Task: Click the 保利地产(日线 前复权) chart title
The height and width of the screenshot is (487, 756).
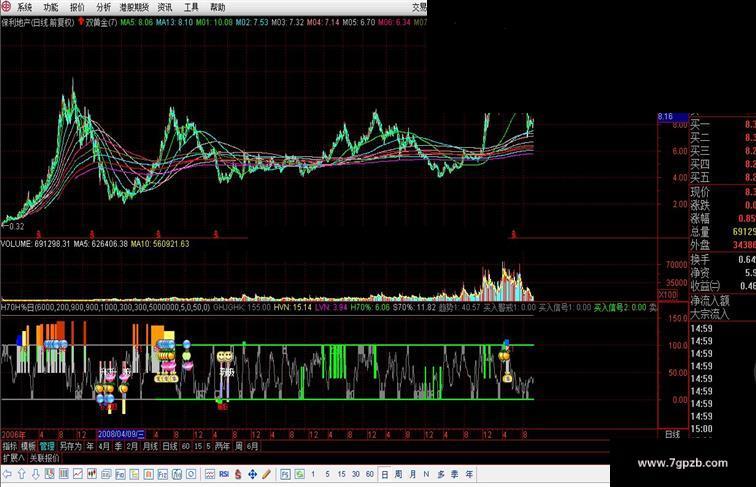Action: [38, 22]
